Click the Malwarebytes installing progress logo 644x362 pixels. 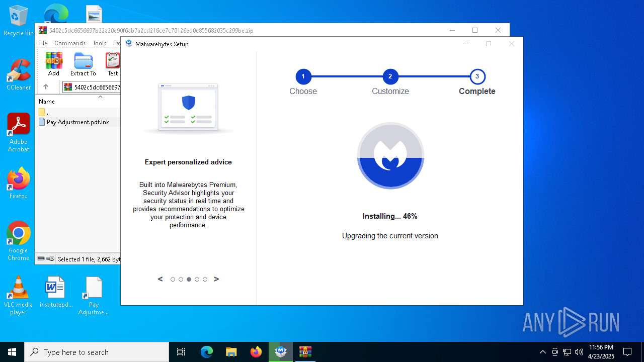click(x=390, y=155)
